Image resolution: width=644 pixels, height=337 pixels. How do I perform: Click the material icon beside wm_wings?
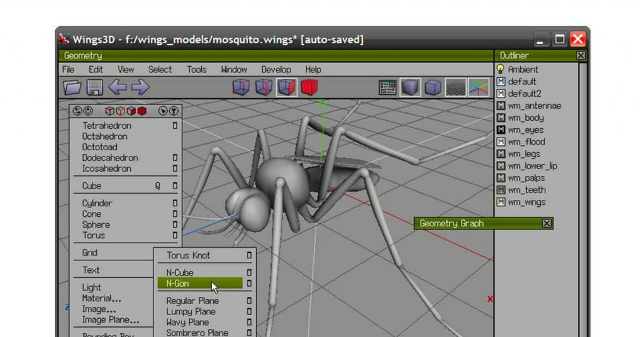[501, 202]
